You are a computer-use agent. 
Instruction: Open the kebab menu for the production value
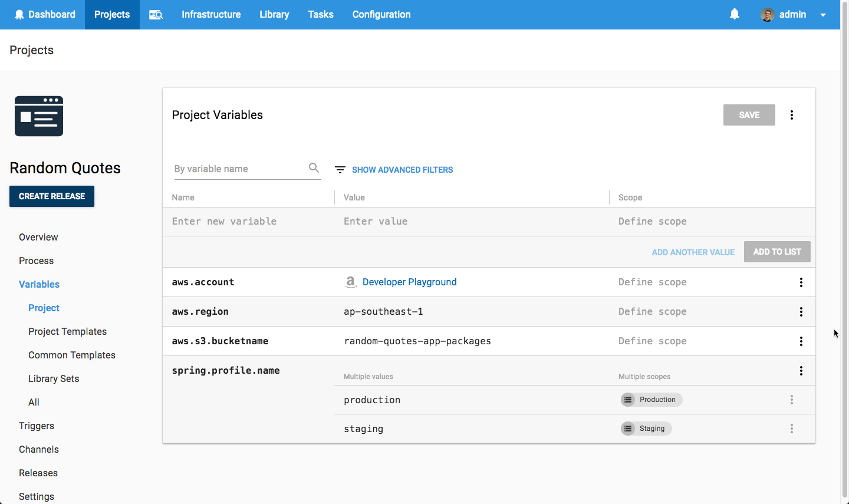tap(792, 400)
